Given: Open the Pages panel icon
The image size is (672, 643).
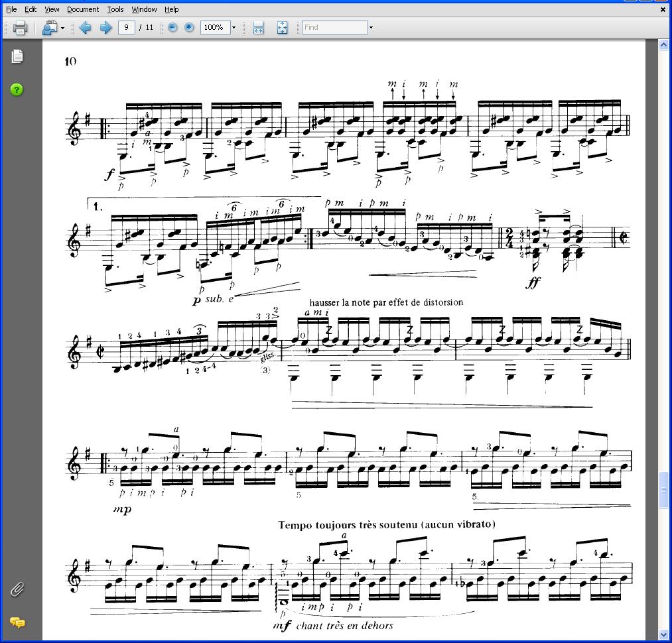Looking at the screenshot, I should pos(17,56).
